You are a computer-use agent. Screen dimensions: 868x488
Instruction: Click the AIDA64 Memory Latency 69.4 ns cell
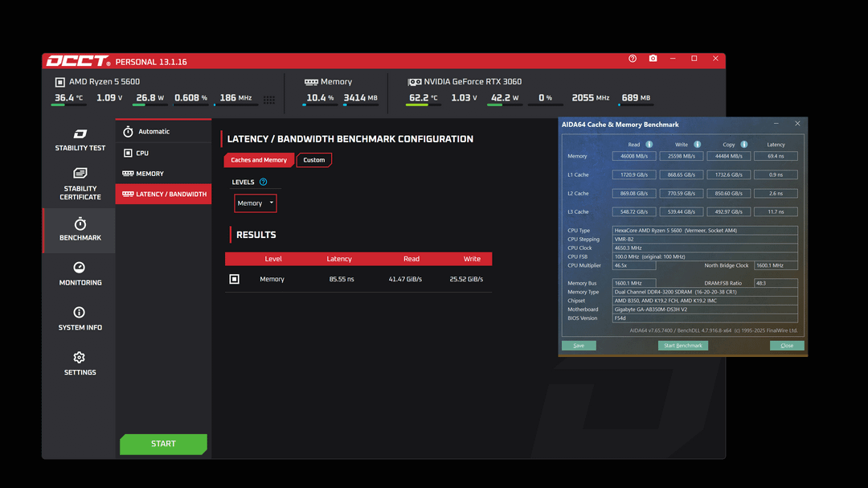coord(776,156)
